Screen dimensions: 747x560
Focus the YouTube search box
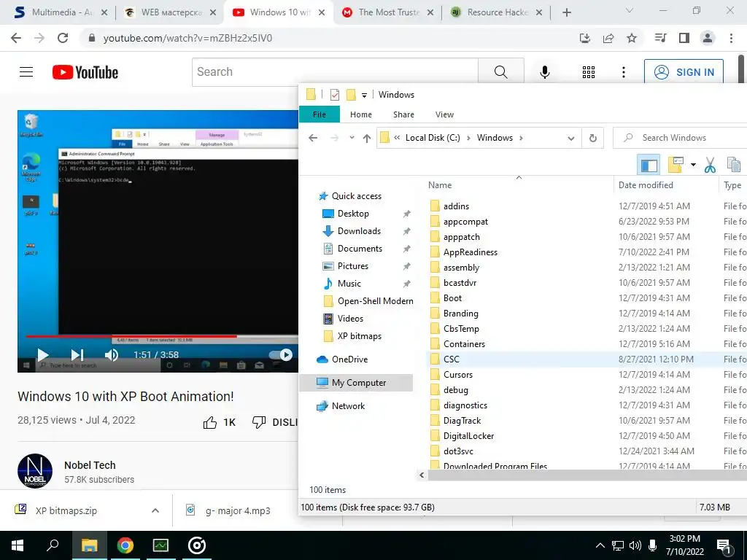(335, 72)
